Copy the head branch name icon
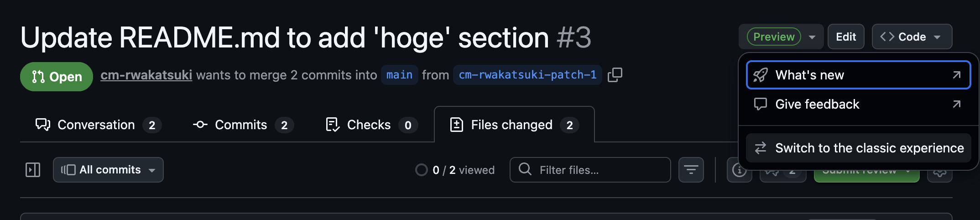Viewport: 980px width, 220px height. point(615,74)
